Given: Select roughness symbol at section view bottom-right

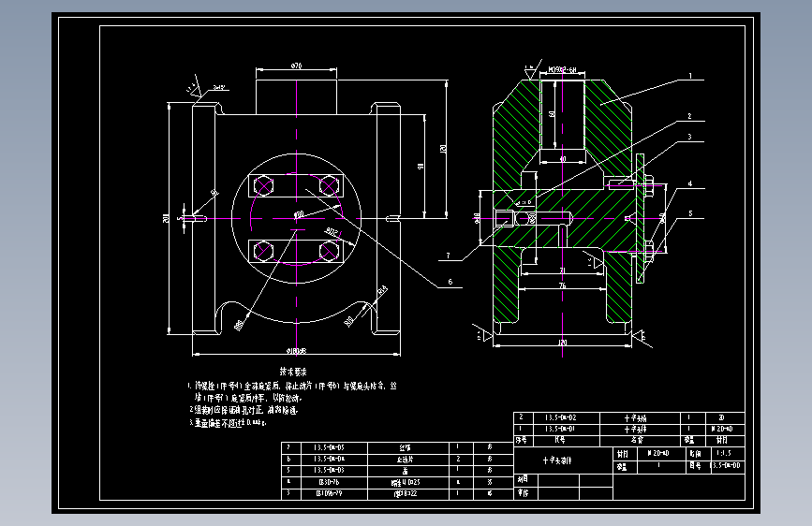Looking at the screenshot, I should [x=642, y=337].
